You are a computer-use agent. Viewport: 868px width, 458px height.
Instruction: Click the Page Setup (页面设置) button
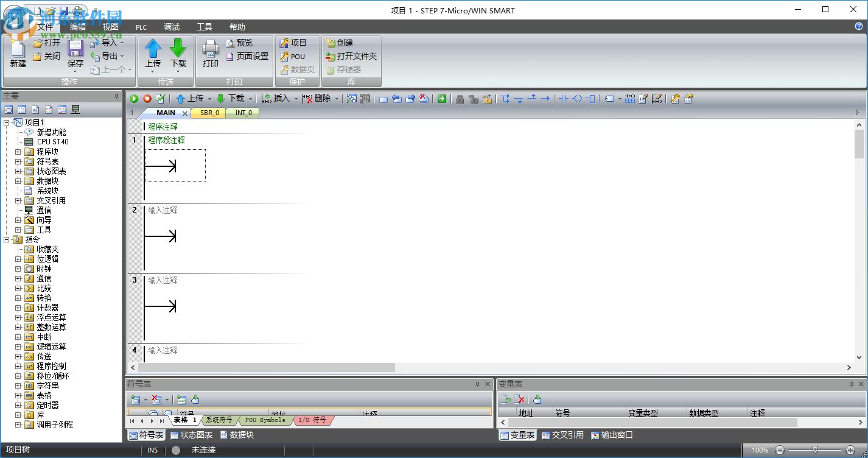(x=247, y=56)
